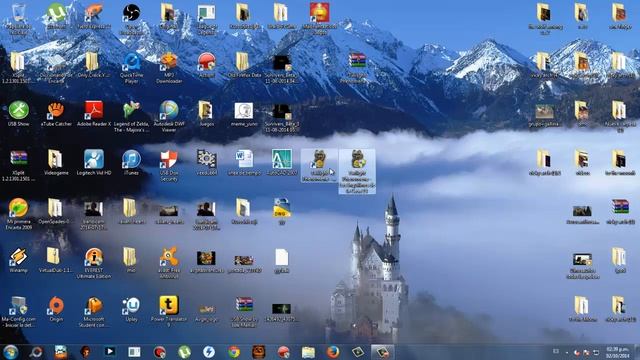Launch uTorrent from its desktop shortcut
This screenshot has width=640, height=360.
coord(56,16)
